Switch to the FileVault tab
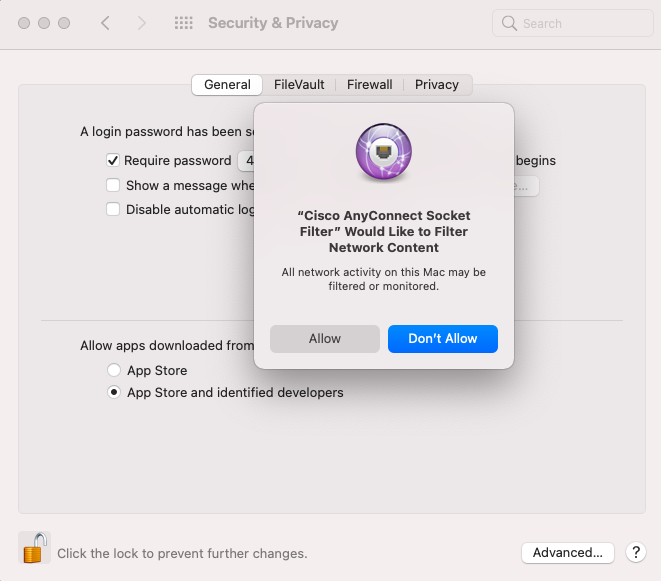Viewport: 661px width, 581px height. coord(299,85)
